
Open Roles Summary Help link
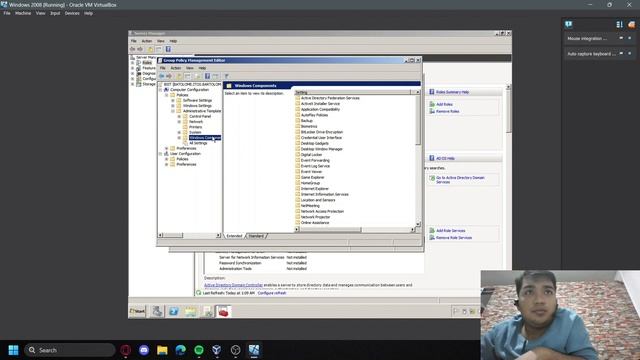tap(452, 92)
